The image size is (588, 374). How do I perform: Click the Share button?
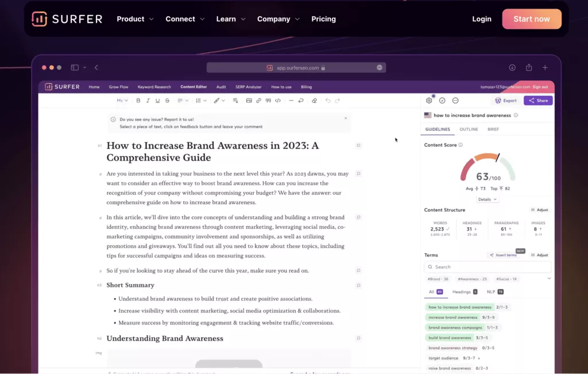pyautogui.click(x=538, y=100)
